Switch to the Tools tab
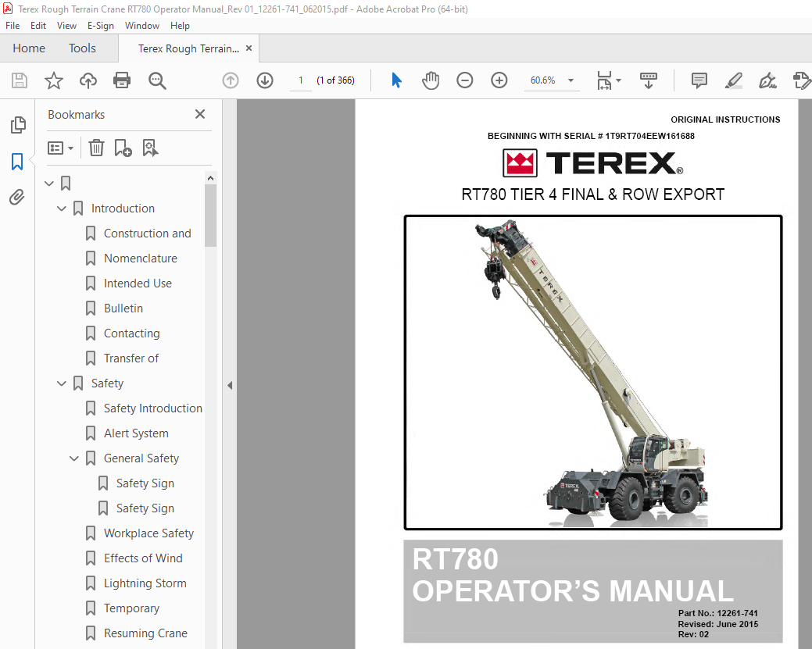The image size is (812, 649). [81, 48]
